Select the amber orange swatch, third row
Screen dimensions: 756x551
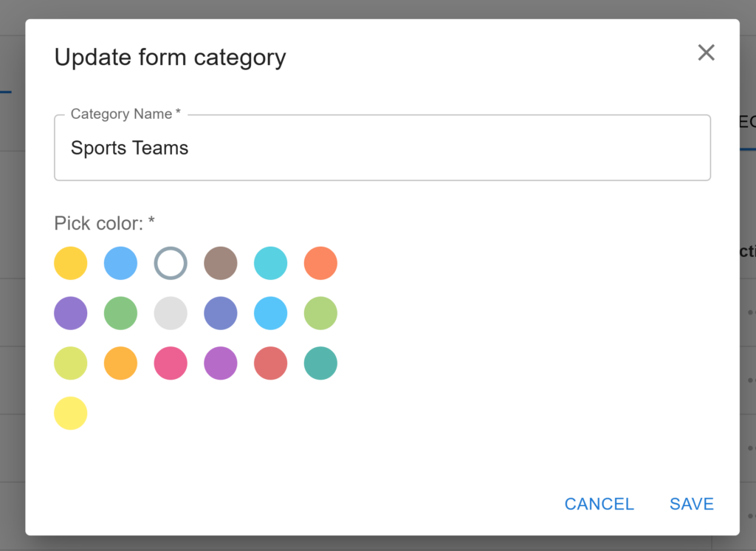pyautogui.click(x=120, y=363)
